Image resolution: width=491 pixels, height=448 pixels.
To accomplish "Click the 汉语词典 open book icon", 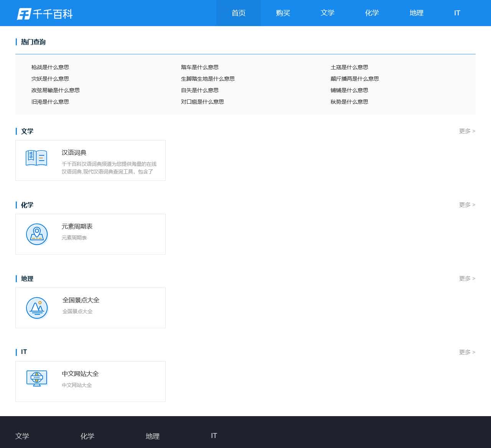I will 36,158.
